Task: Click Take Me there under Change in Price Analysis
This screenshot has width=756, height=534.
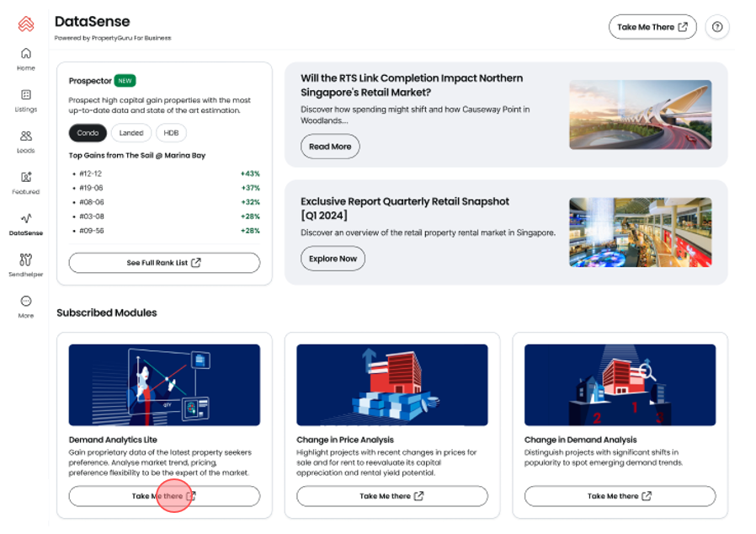Action: [x=392, y=496]
